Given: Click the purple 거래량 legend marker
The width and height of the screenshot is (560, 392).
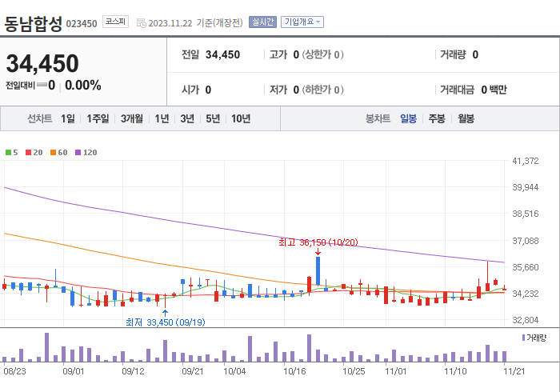Looking at the screenshot, I should click(x=523, y=338).
